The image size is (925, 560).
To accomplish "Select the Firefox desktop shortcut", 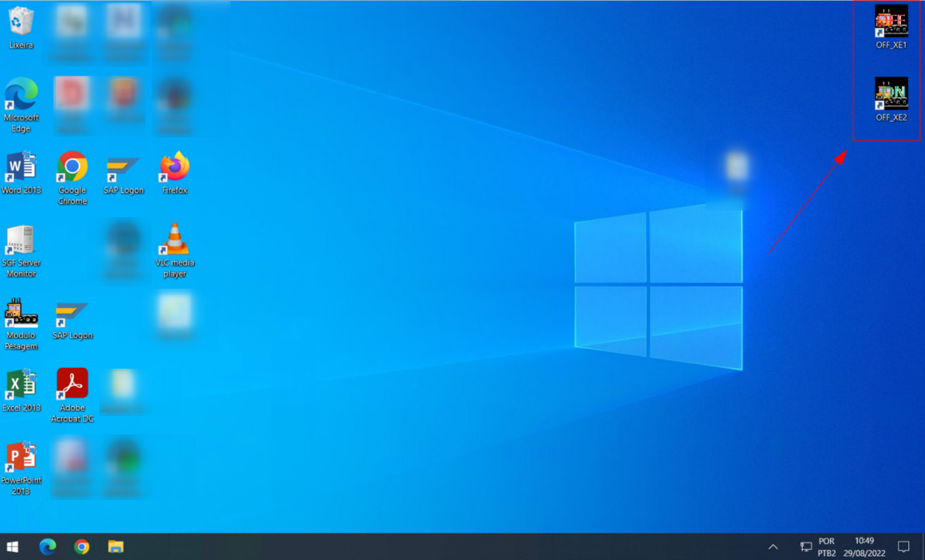I will [175, 173].
